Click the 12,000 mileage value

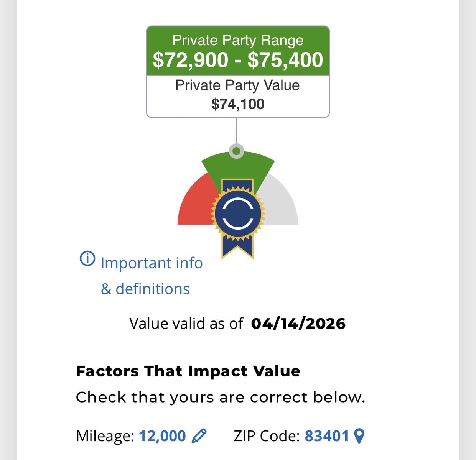(x=162, y=436)
